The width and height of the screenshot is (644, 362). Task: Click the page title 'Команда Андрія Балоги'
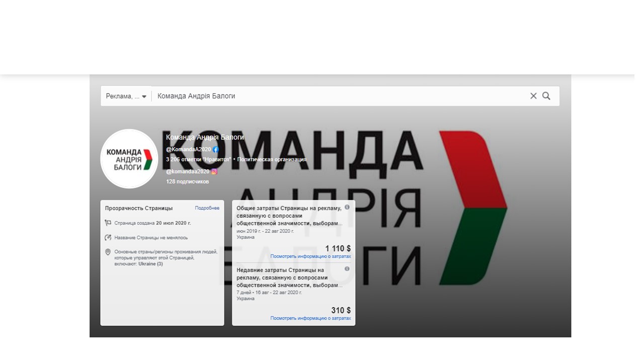tap(205, 137)
